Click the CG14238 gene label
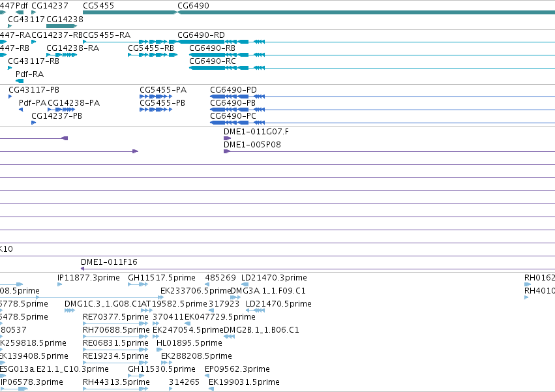The image size is (555, 392). [65, 19]
